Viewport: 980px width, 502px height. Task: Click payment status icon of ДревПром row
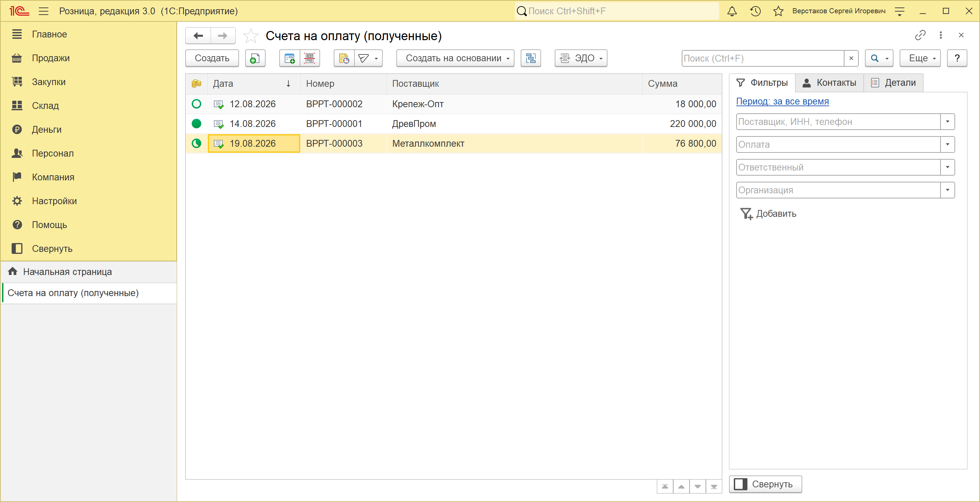click(x=196, y=124)
